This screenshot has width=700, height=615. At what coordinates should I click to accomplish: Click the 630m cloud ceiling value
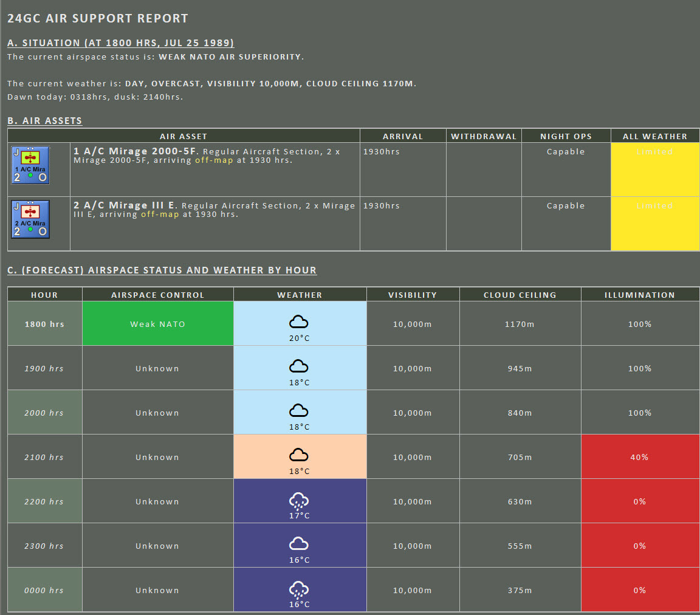[520, 501]
